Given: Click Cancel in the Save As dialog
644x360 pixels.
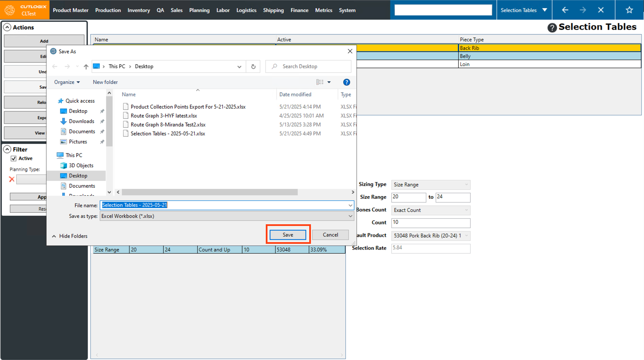Looking at the screenshot, I should [330, 235].
